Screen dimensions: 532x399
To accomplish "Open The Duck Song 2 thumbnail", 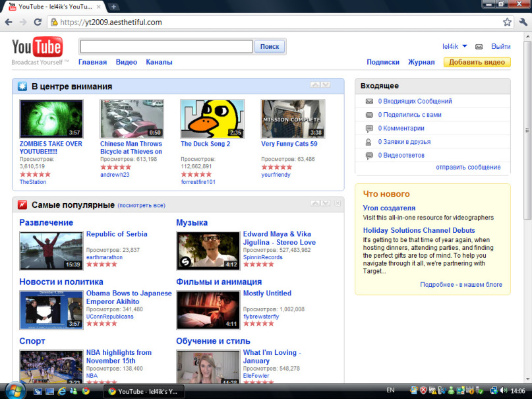I will [212, 119].
